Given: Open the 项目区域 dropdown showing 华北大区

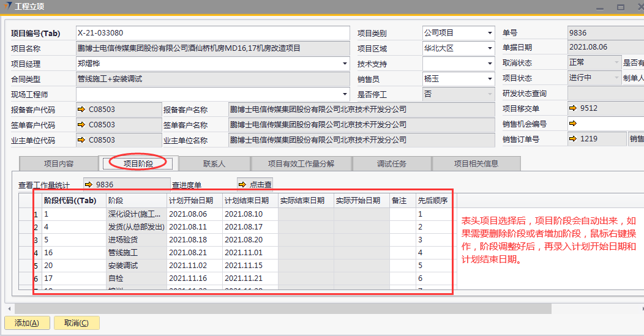Looking at the screenshot, I should 490,48.
